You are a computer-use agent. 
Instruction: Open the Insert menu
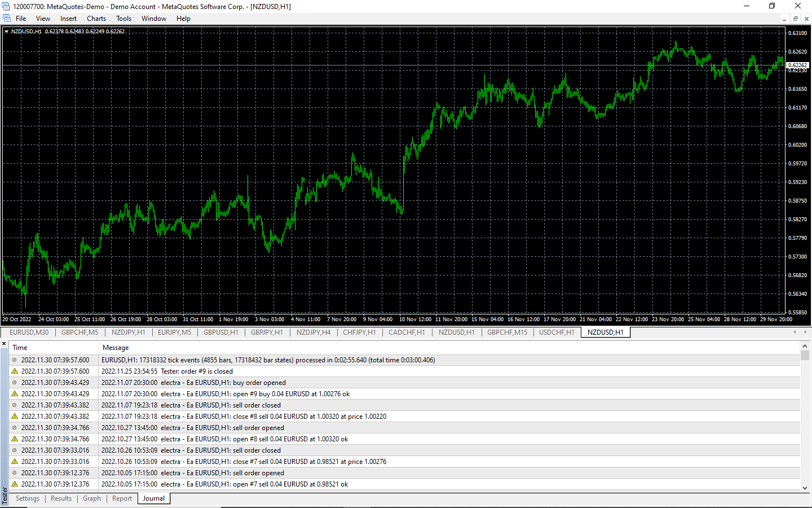pyautogui.click(x=68, y=19)
